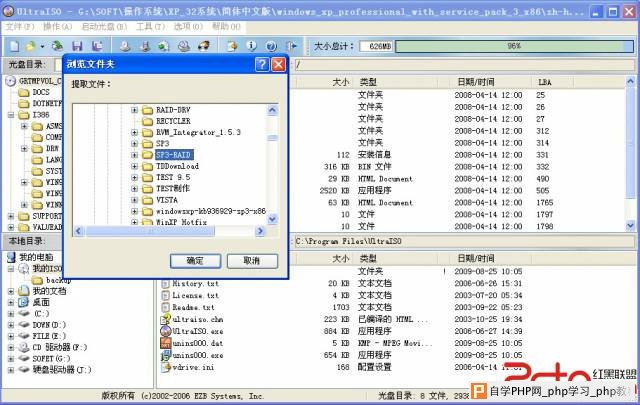Click the dialog's blue ? help button
Screen dimensions: 640x405
(x=262, y=64)
